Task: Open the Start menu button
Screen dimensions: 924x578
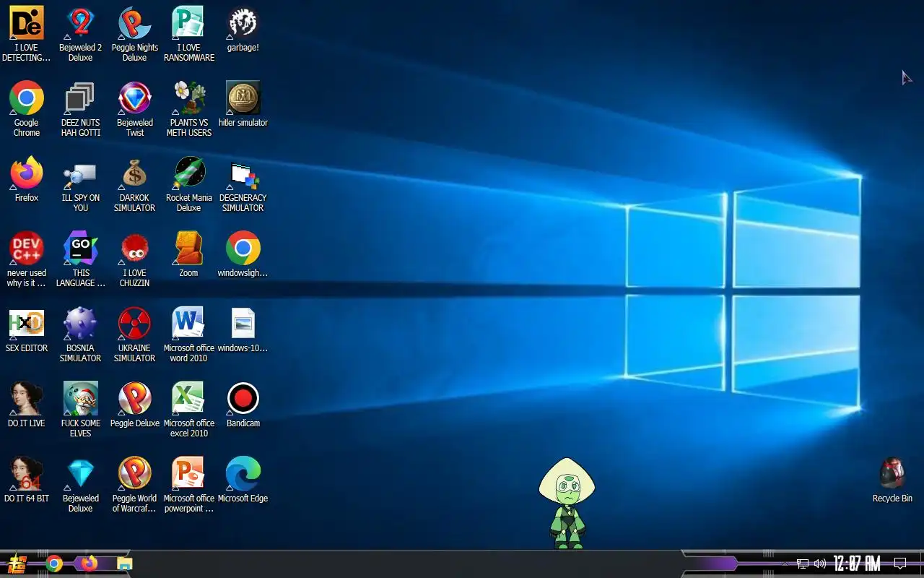Action: [x=17, y=564]
